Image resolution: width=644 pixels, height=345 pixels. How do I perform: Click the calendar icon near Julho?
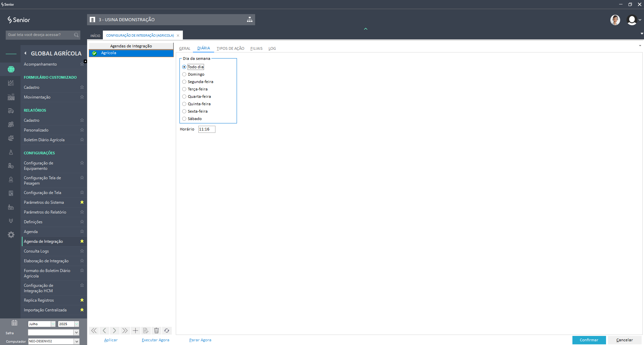14,323
